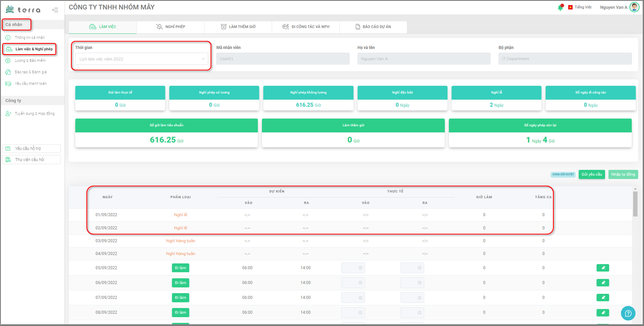Image resolution: width=644 pixels, height=326 pixels.
Task: Click Đi làm badge for 07/09/2022
Action: (x=180, y=298)
